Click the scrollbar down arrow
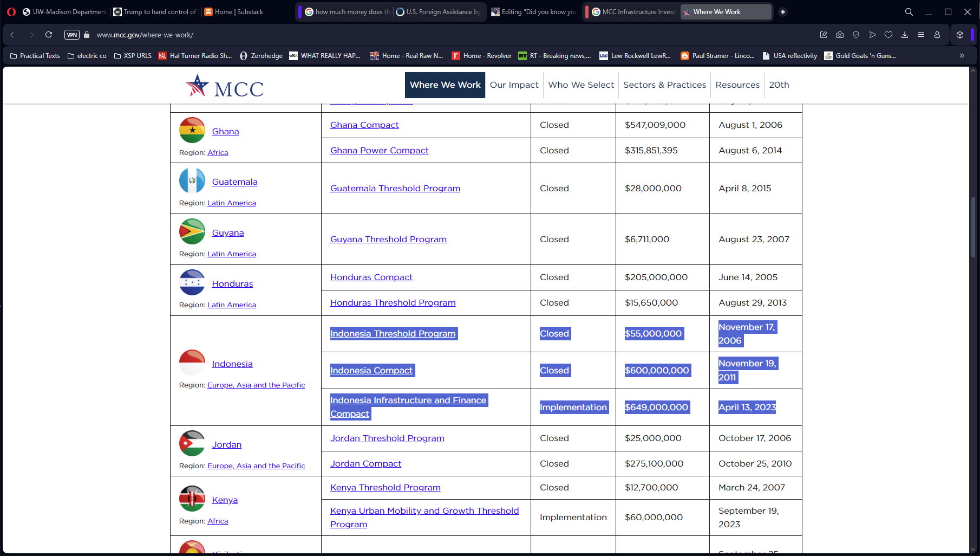The width and height of the screenshot is (980, 556). click(x=973, y=548)
